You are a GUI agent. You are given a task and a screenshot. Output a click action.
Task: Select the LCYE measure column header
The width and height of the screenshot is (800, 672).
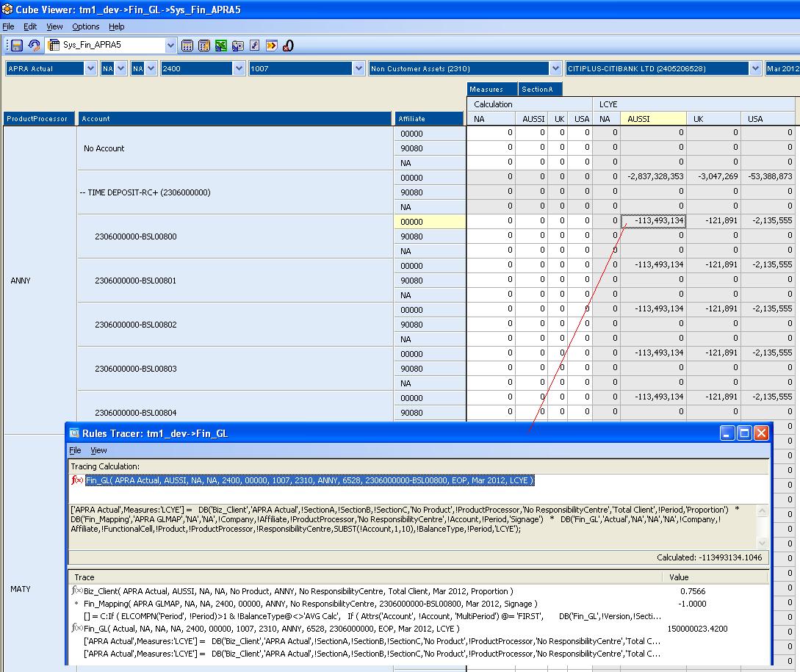click(x=694, y=104)
